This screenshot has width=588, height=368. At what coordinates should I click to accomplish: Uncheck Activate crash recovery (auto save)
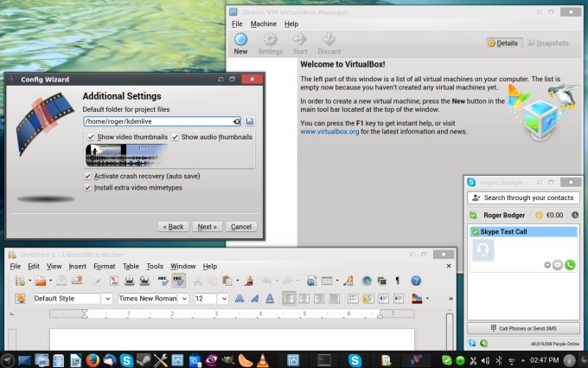click(87, 176)
